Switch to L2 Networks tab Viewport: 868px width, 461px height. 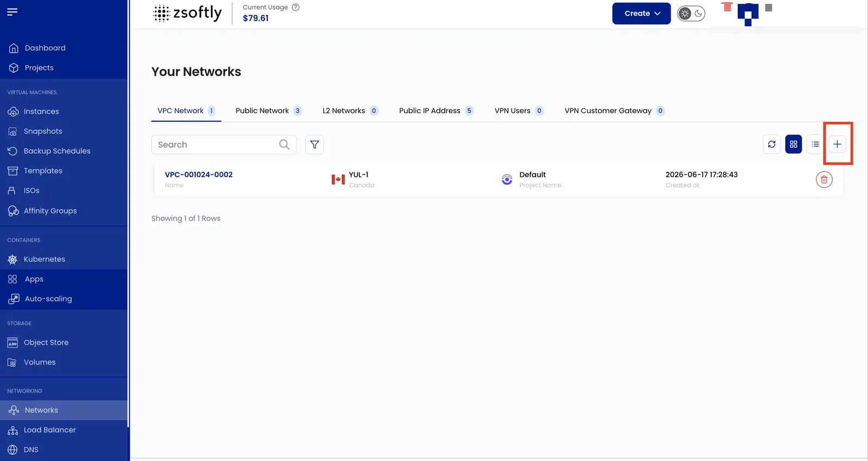click(x=350, y=111)
